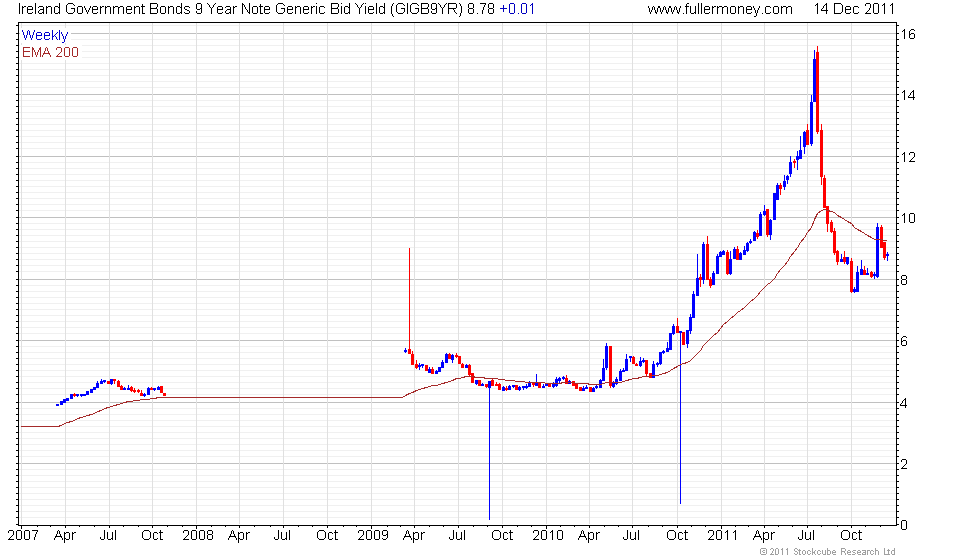
Task: Click the y-axis label '16'
Action: click(908, 34)
